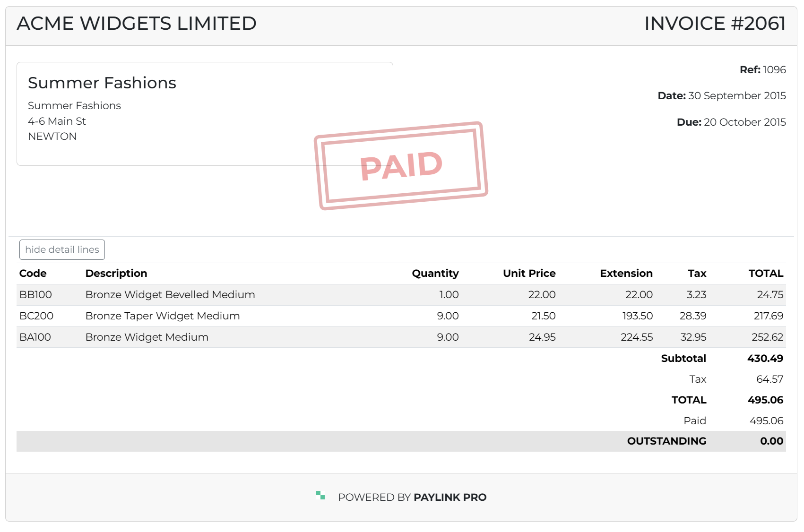The height and width of the screenshot is (532, 804).
Task: Click the Unit Price column header
Action: click(529, 273)
